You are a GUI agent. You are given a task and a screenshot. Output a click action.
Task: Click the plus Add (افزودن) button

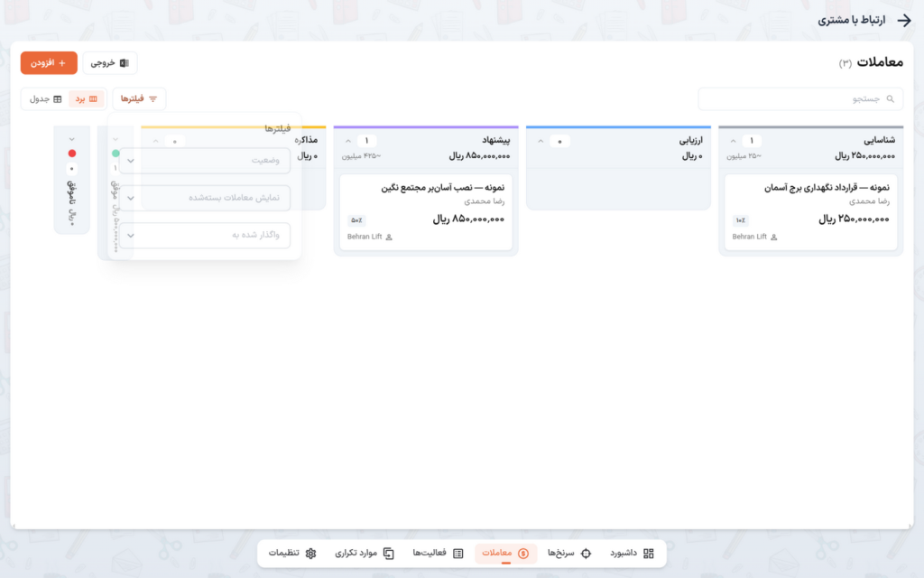[x=49, y=63]
